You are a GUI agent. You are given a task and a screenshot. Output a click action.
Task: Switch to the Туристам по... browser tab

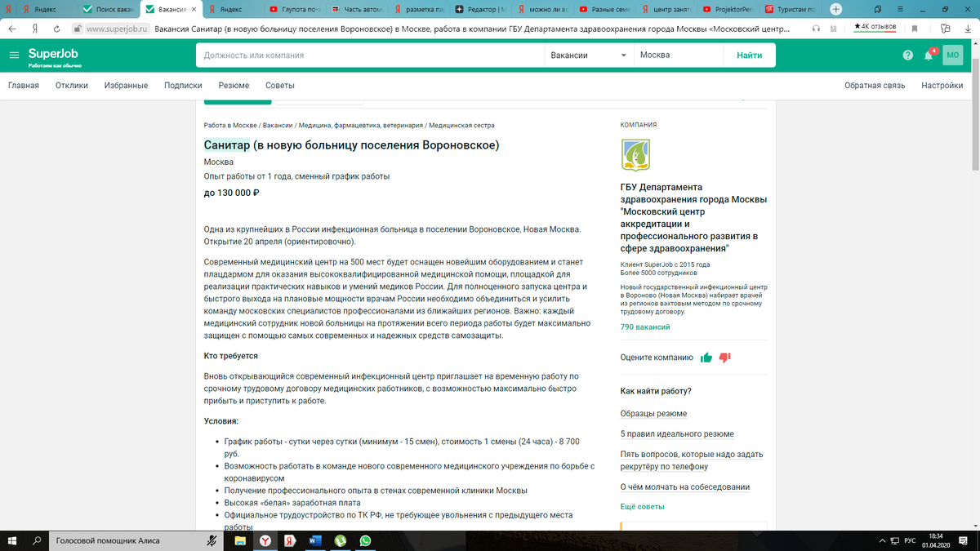click(x=791, y=9)
